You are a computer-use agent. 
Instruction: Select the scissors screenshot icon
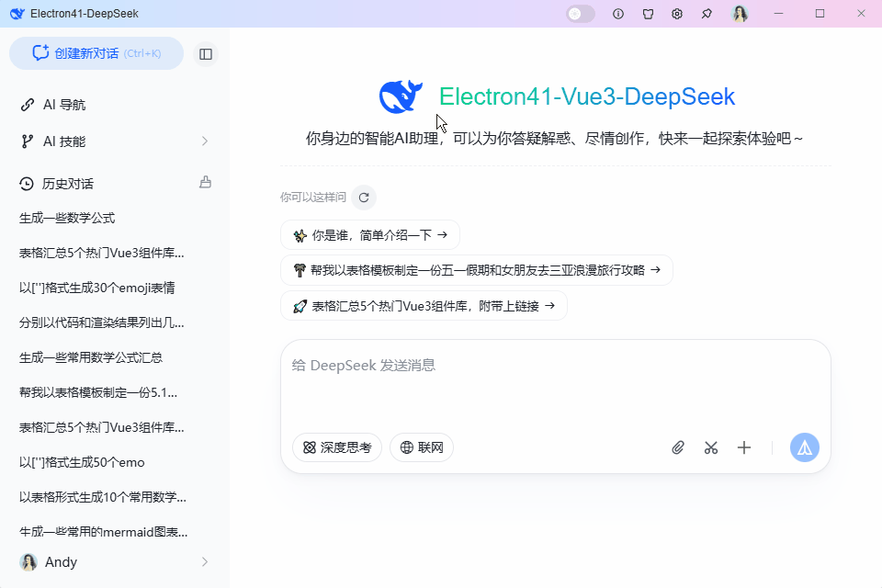point(711,447)
